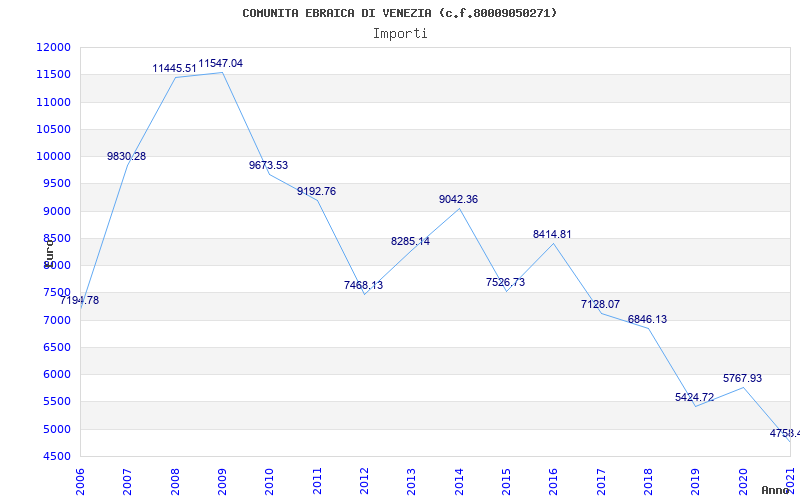Click the Anno x-axis title
Image resolution: width=800 pixels, height=500 pixels.
pos(776,491)
